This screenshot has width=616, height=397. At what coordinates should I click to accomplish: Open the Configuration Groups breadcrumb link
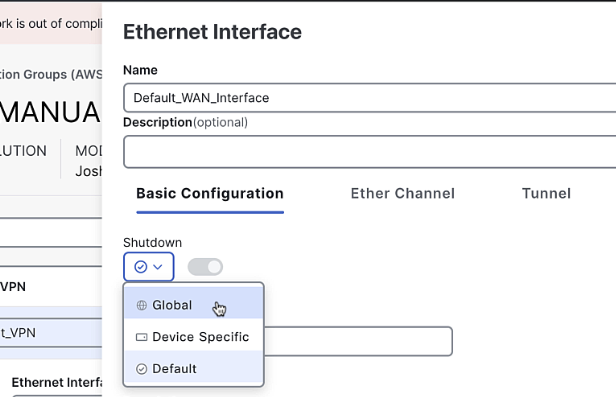pos(51,74)
